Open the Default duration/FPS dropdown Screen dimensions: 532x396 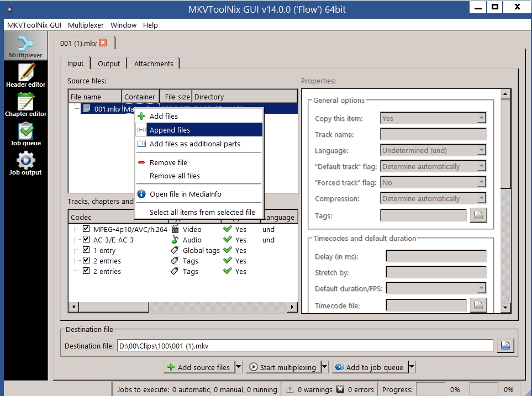(x=436, y=288)
